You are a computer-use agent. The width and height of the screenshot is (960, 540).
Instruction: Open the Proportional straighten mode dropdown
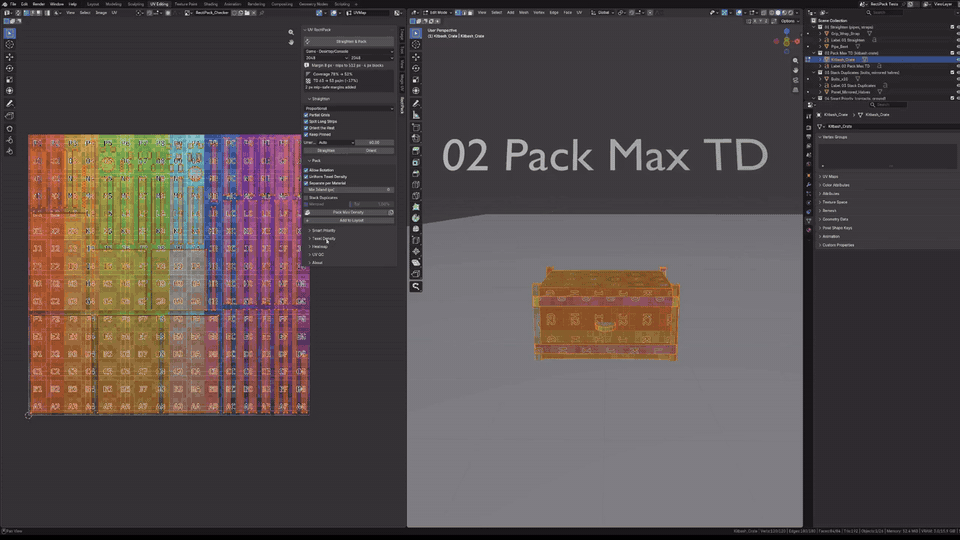click(x=349, y=108)
